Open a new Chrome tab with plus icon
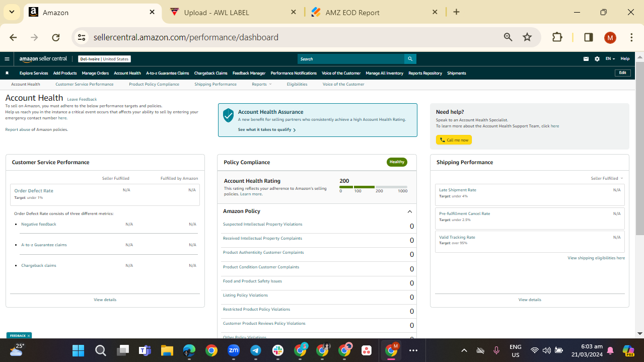This screenshot has width=644, height=362. 456,12
